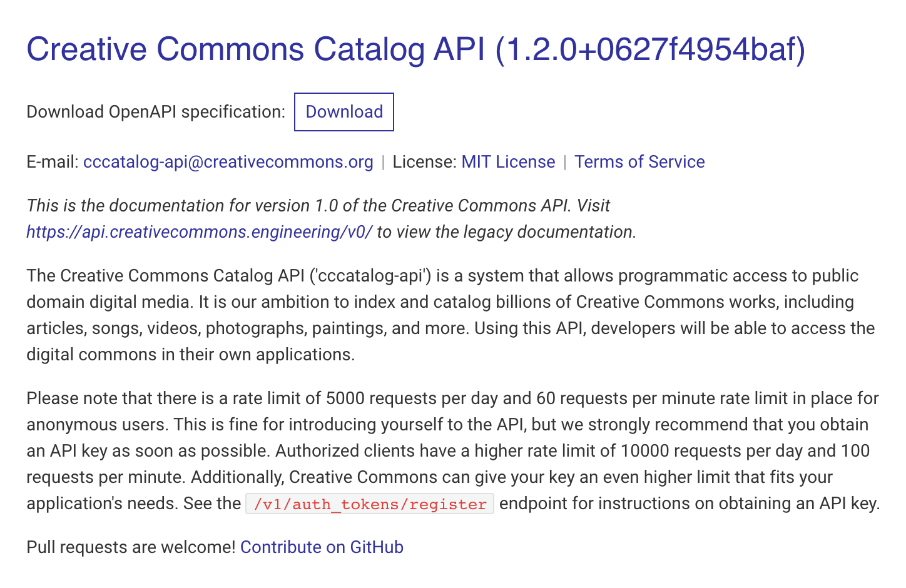This screenshot has width=906, height=588.
Task: Open the MIT License link
Action: tap(508, 162)
